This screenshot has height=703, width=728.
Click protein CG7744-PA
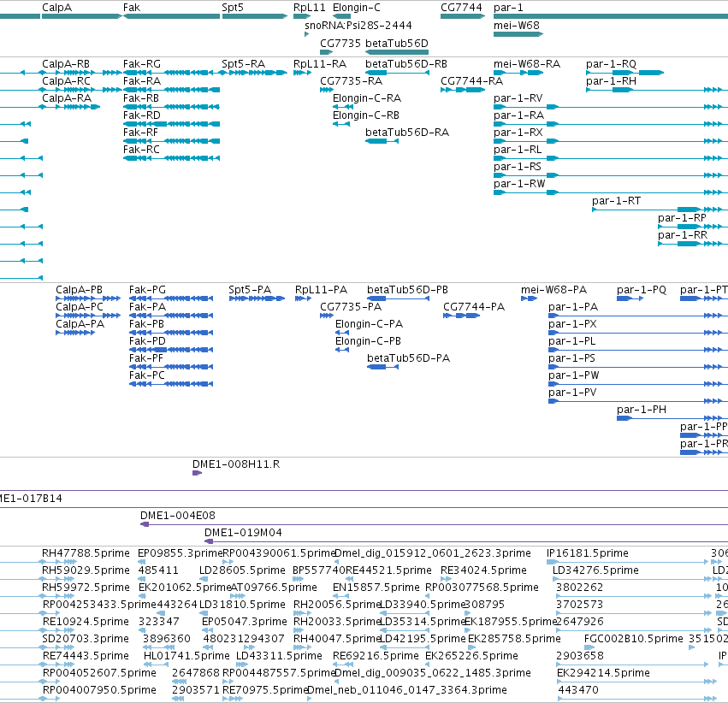[461, 316]
